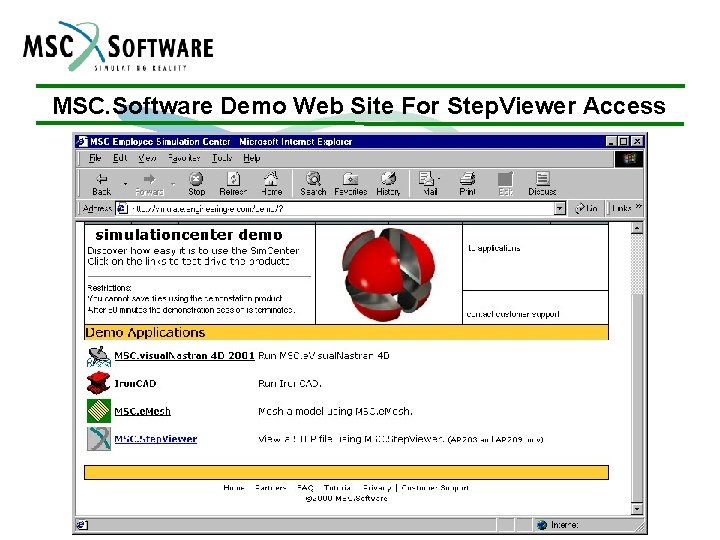
Task: Click the Discuss toolbar button
Action: pyautogui.click(x=542, y=184)
